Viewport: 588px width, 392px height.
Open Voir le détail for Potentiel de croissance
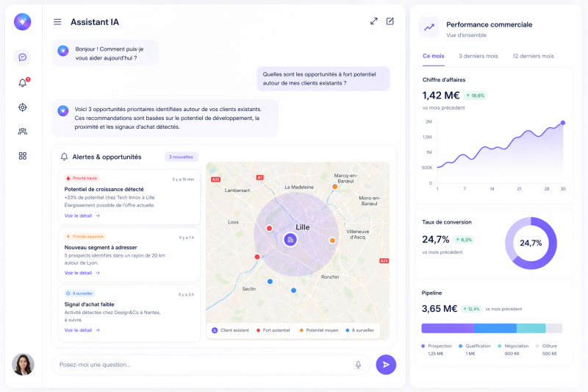pos(82,215)
